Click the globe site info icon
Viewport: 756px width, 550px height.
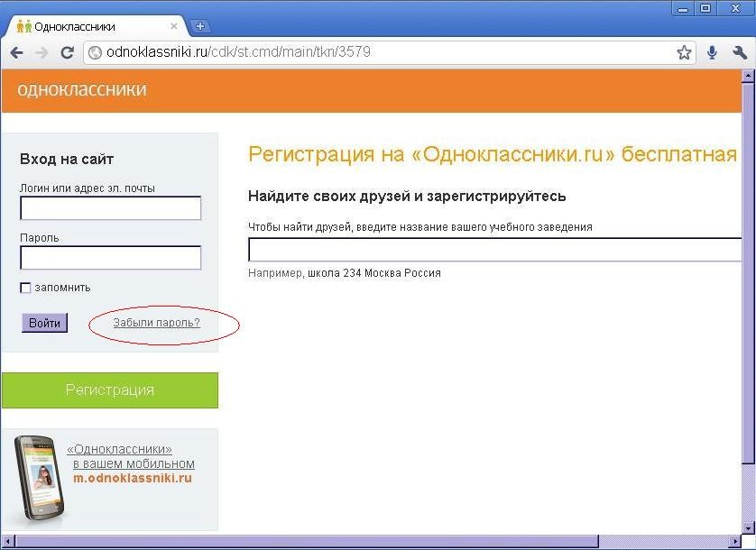(95, 52)
